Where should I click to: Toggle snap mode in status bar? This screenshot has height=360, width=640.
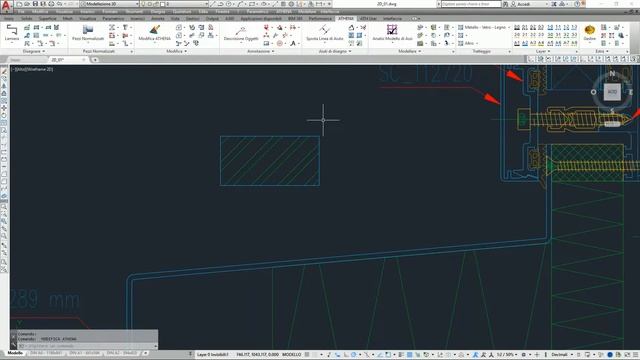[x=315, y=354]
